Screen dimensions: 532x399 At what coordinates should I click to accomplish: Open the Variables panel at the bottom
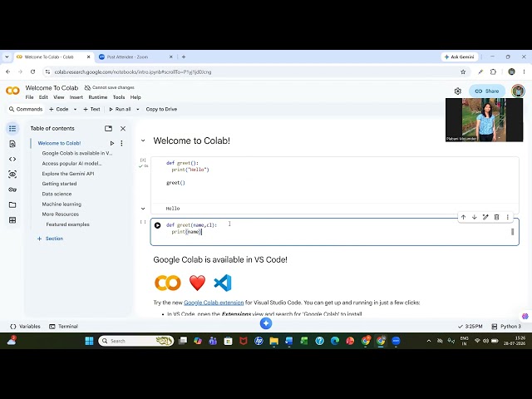pos(26,327)
